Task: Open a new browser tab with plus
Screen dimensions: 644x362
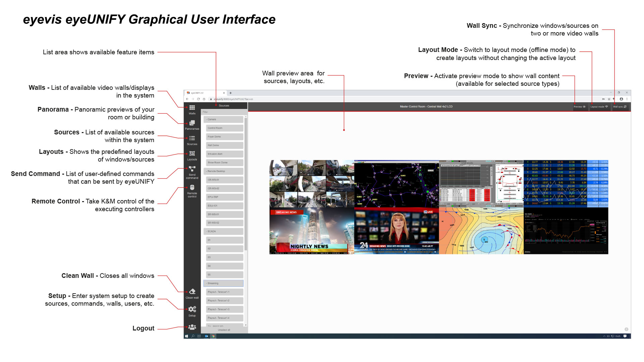Action: pos(230,93)
